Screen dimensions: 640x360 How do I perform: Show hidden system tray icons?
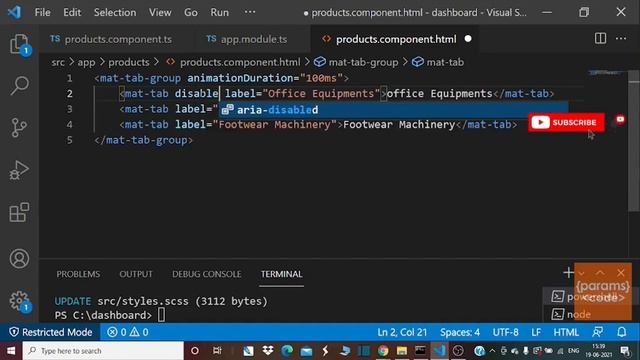pos(492,351)
